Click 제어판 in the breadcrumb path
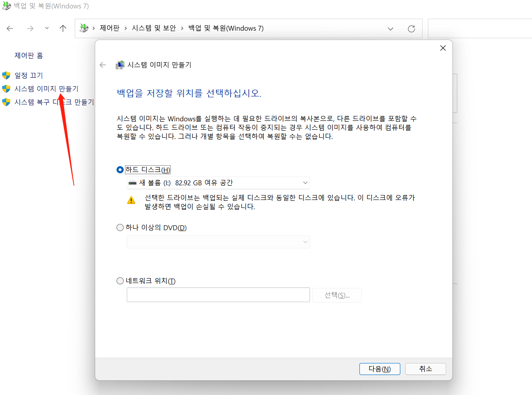 tap(109, 28)
